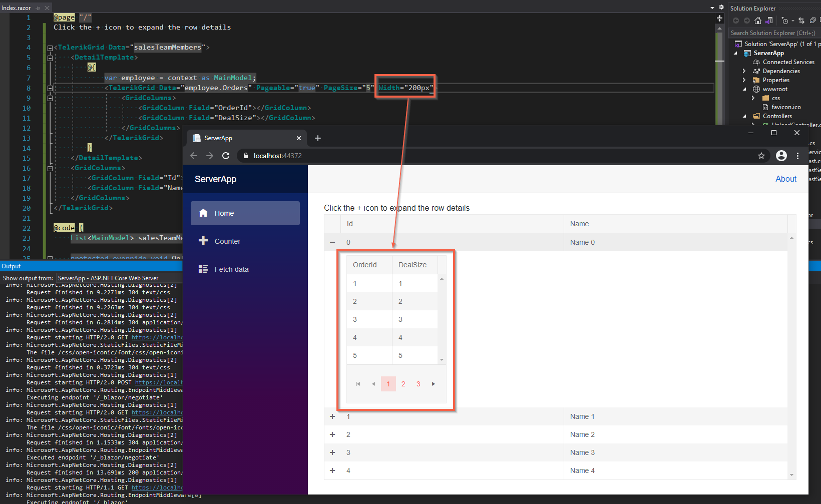This screenshot has width=821, height=504.
Task: Go forward in the browser
Action: pyautogui.click(x=210, y=156)
